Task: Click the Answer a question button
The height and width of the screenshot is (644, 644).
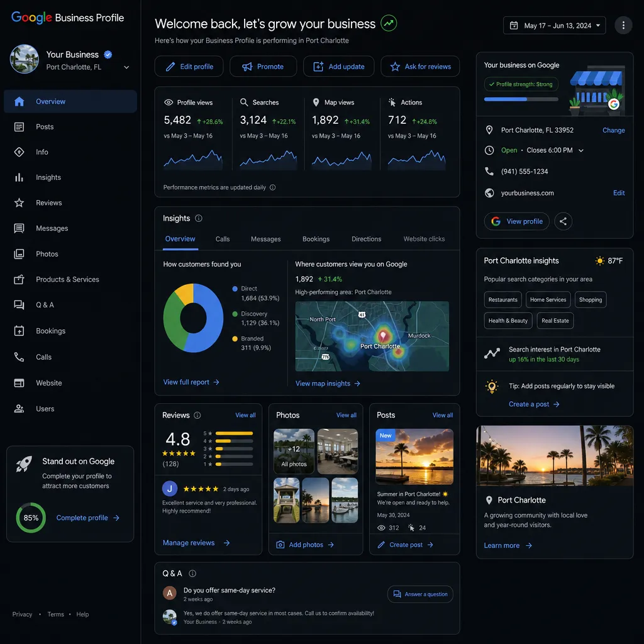Action: pos(420,594)
